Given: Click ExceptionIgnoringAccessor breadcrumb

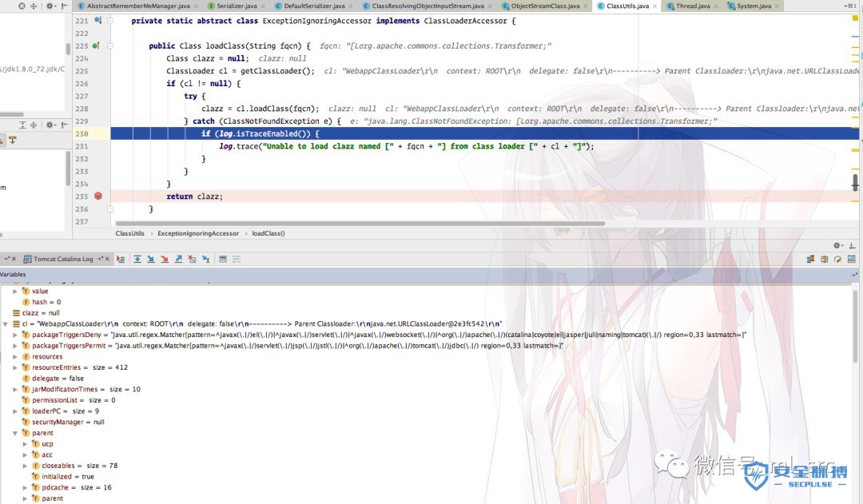Looking at the screenshot, I should (198, 233).
